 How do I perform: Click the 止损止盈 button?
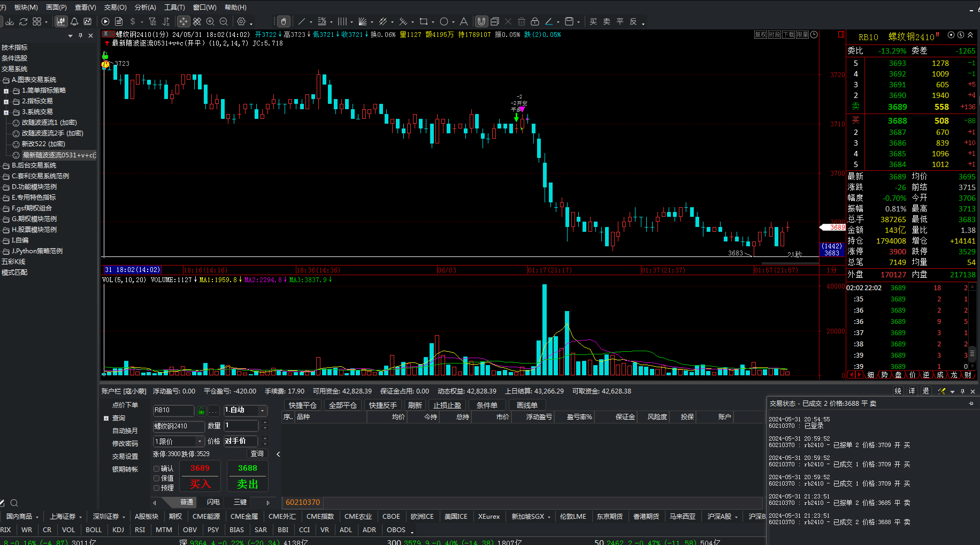(447, 405)
